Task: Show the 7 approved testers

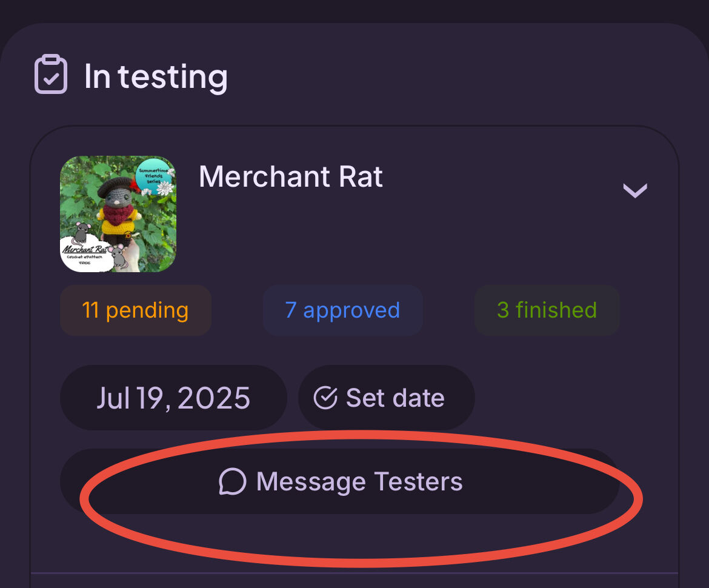Action: [x=343, y=310]
